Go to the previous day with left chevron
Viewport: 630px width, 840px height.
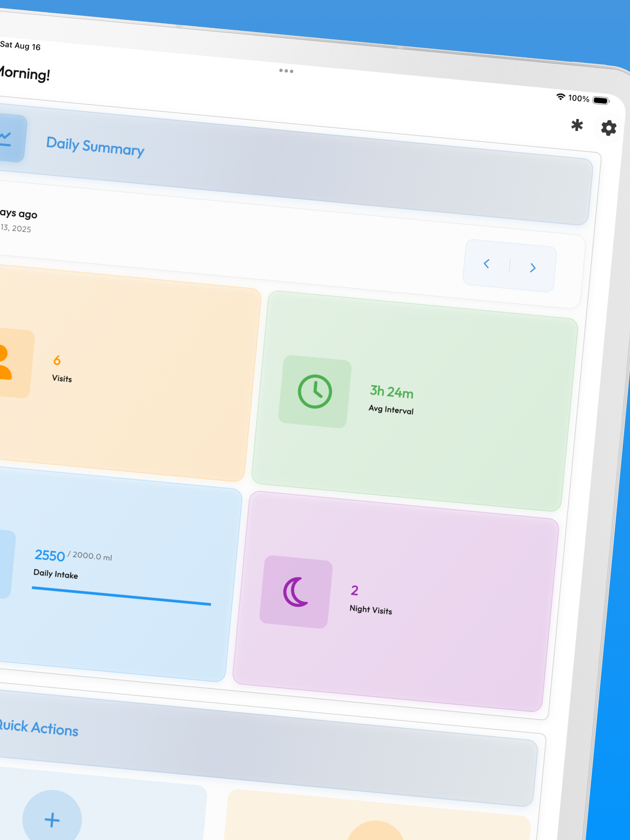[487, 263]
